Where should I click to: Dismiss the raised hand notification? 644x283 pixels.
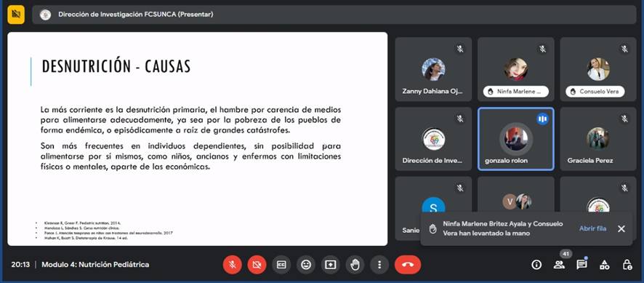621,228
